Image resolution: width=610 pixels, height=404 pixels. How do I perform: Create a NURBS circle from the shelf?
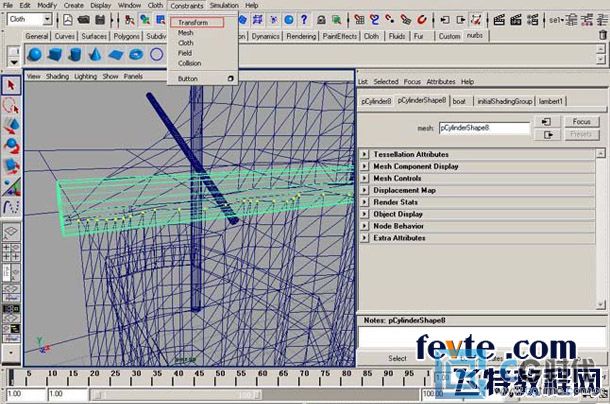pos(156,54)
